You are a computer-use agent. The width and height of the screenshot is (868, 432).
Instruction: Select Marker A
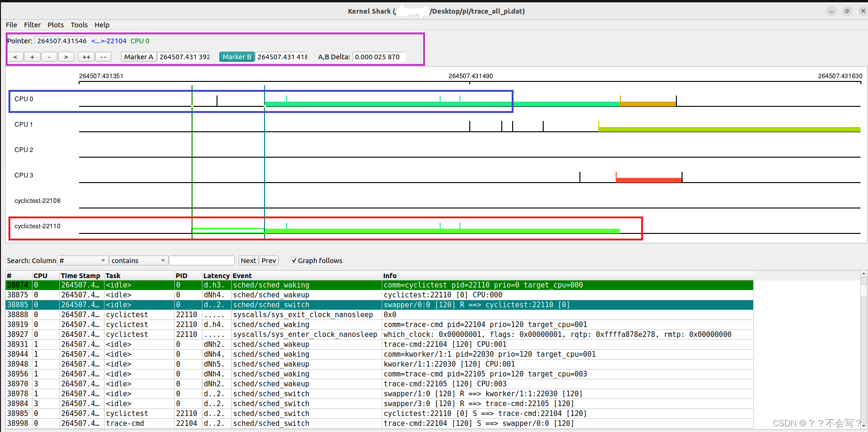[138, 56]
